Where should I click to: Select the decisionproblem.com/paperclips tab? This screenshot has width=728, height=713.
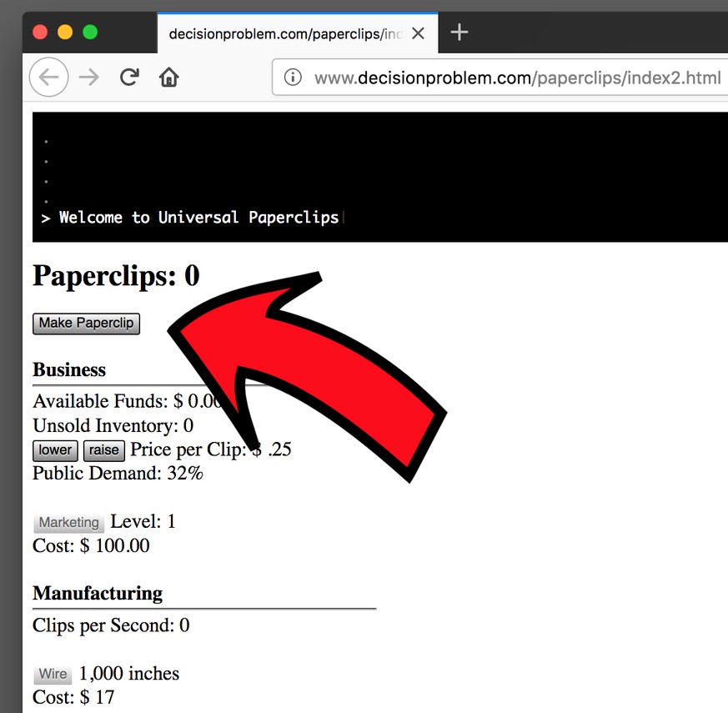(x=298, y=33)
